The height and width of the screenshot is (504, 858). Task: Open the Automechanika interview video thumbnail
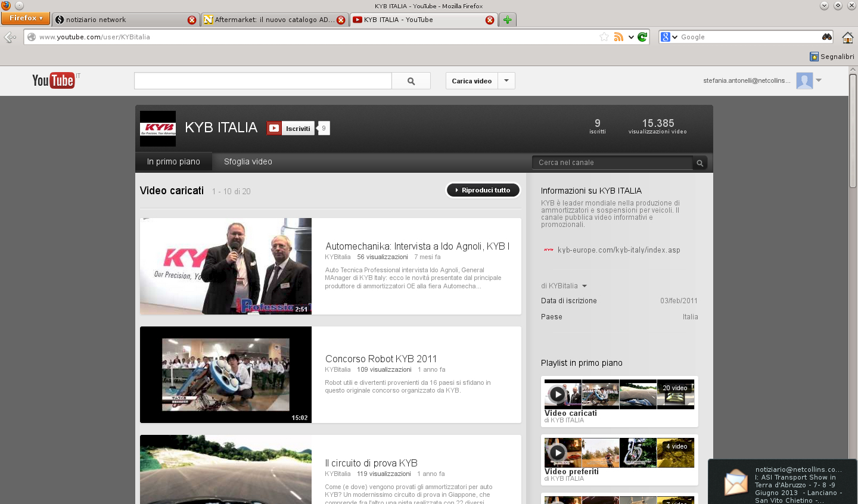(226, 266)
